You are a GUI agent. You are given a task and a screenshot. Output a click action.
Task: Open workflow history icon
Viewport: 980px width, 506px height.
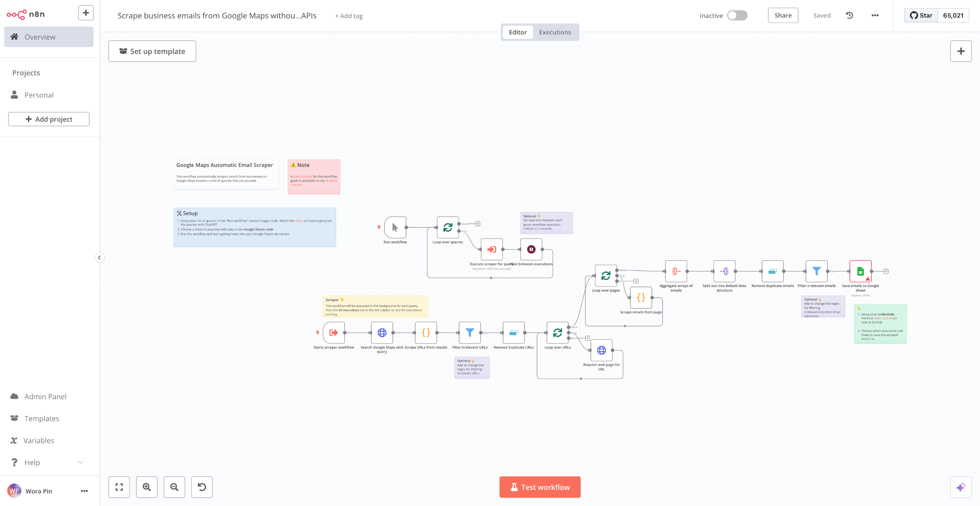click(849, 15)
